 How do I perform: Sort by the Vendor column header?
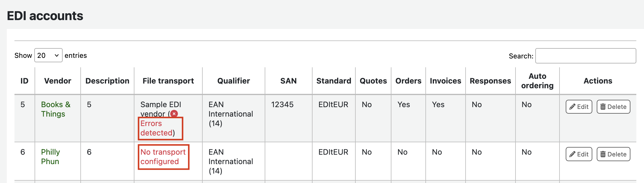[58, 81]
